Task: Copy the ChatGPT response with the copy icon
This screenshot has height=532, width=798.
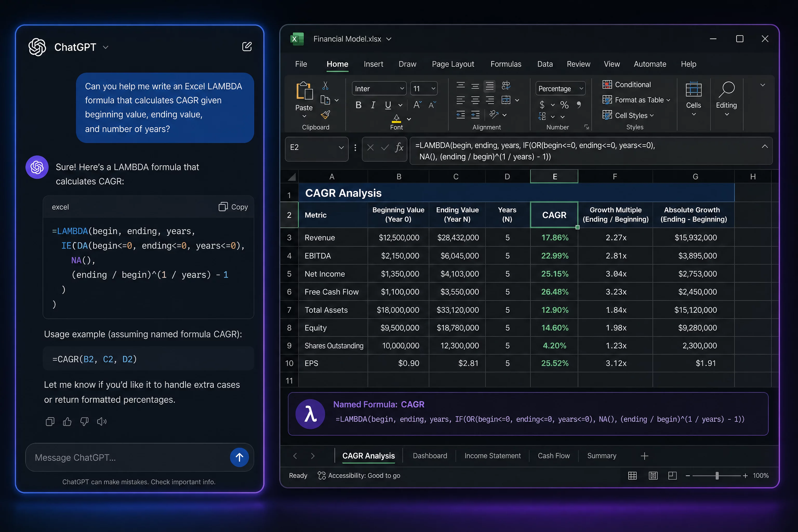Action: point(50,421)
